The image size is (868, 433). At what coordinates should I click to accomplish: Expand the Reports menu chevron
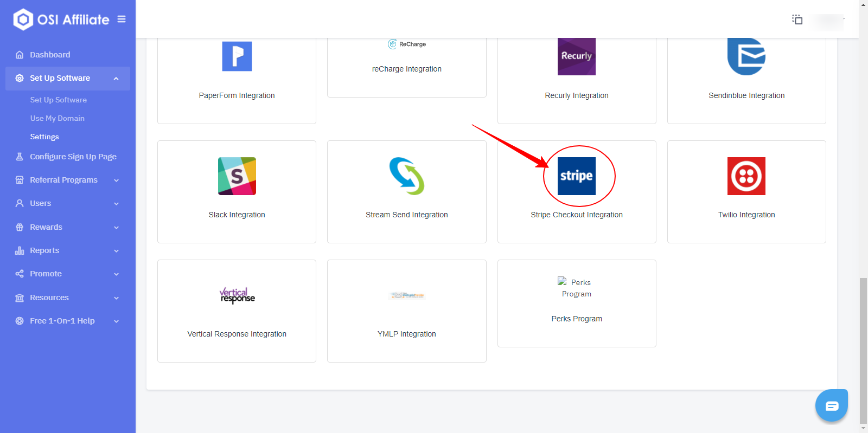(116, 251)
